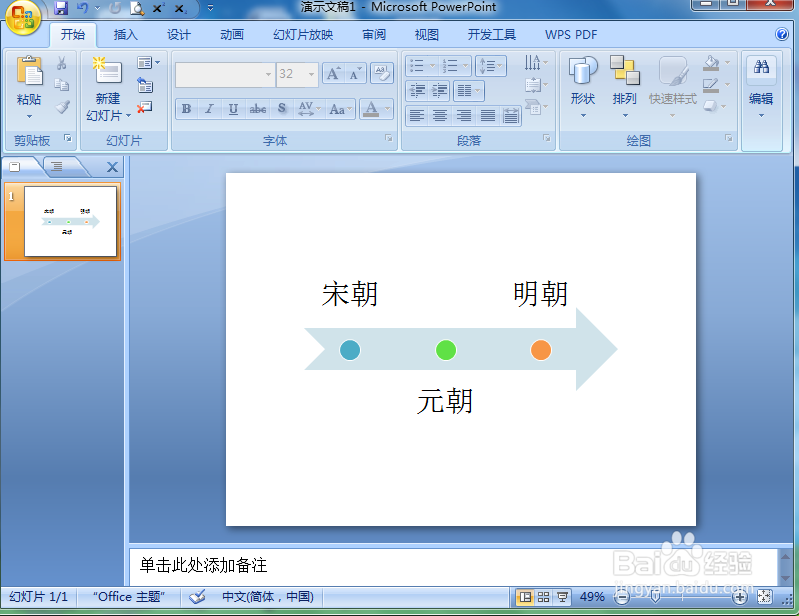
Task: Click the notes field 单击此处添加备注
Action: click(x=454, y=566)
